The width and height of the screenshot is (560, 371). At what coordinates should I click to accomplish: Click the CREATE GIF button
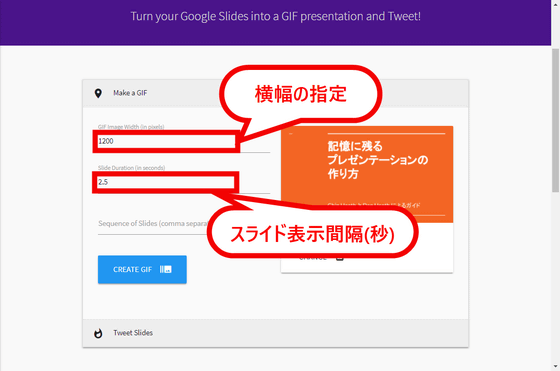(x=142, y=270)
